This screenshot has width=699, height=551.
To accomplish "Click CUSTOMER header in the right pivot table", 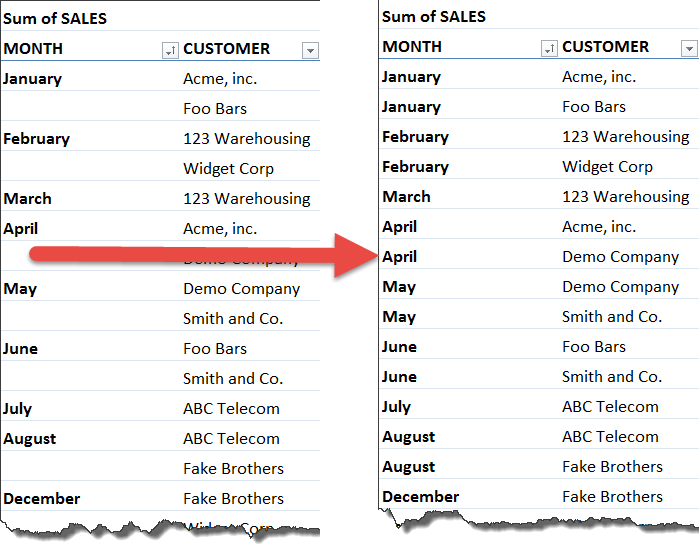I will tap(605, 46).
